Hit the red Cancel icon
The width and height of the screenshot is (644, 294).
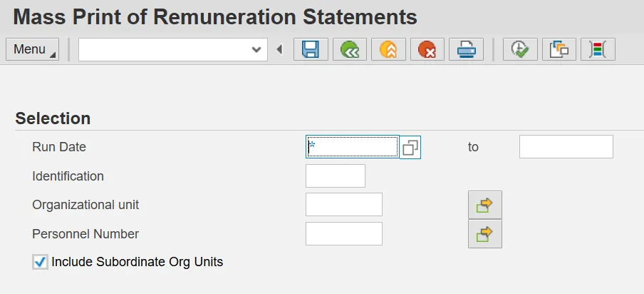(x=427, y=50)
